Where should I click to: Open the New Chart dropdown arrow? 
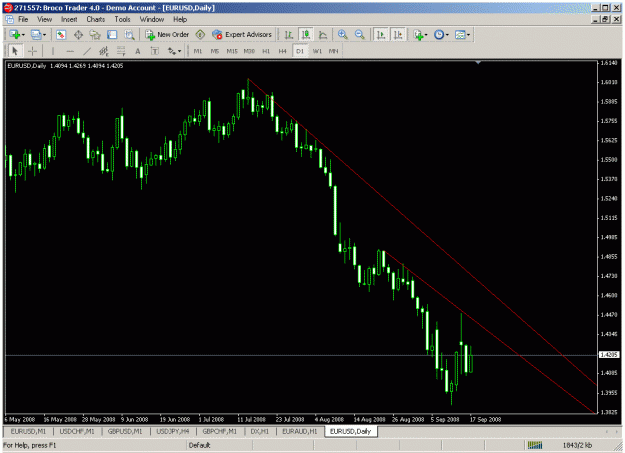(23, 35)
